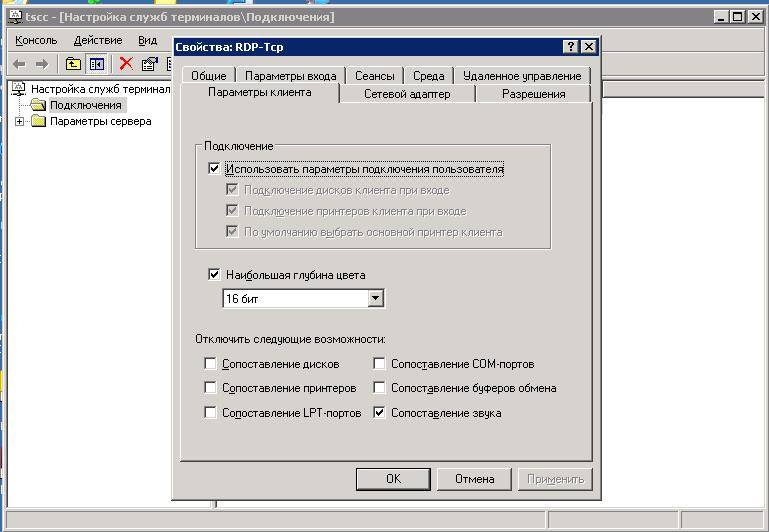
Task: Click the dialog's question mark help icon
Action: tap(570, 47)
